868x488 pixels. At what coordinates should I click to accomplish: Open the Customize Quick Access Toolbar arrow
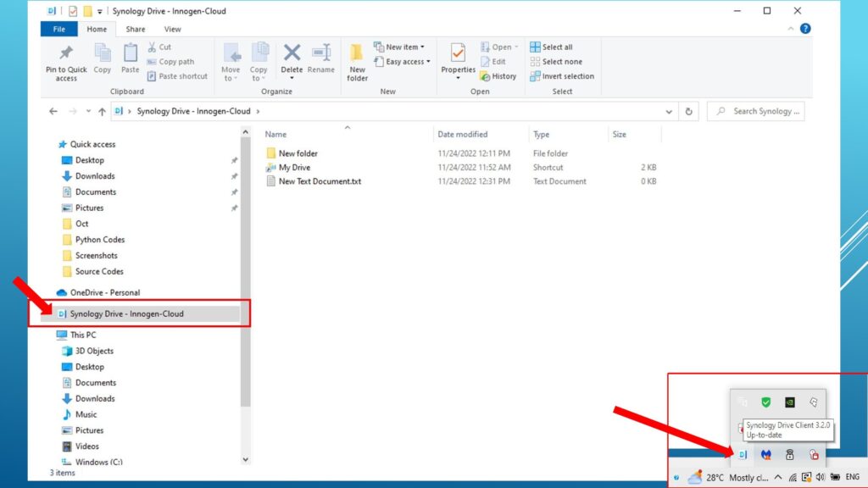click(x=100, y=11)
